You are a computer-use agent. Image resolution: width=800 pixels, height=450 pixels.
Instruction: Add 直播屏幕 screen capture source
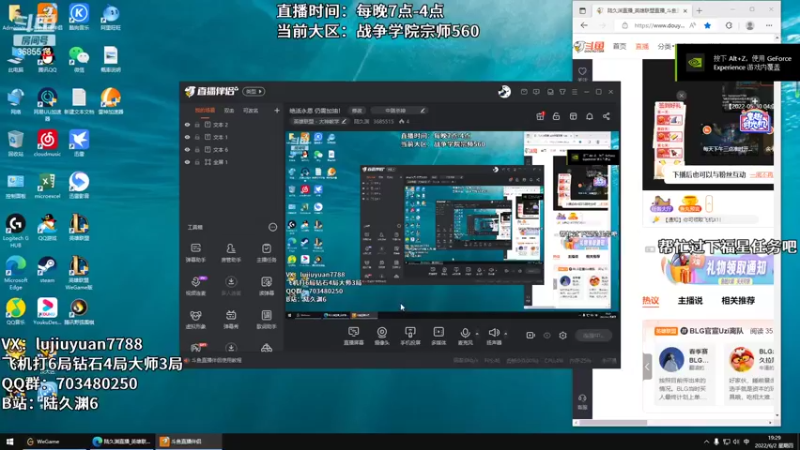pos(354,336)
